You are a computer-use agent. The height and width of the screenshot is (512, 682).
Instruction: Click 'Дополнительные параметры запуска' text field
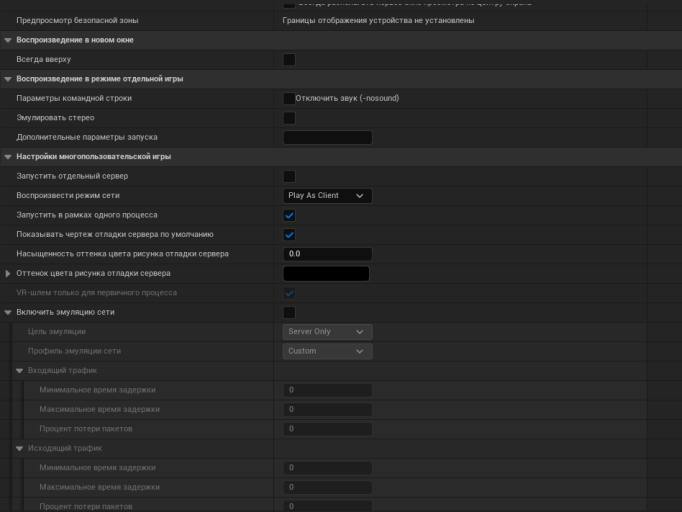(328, 137)
